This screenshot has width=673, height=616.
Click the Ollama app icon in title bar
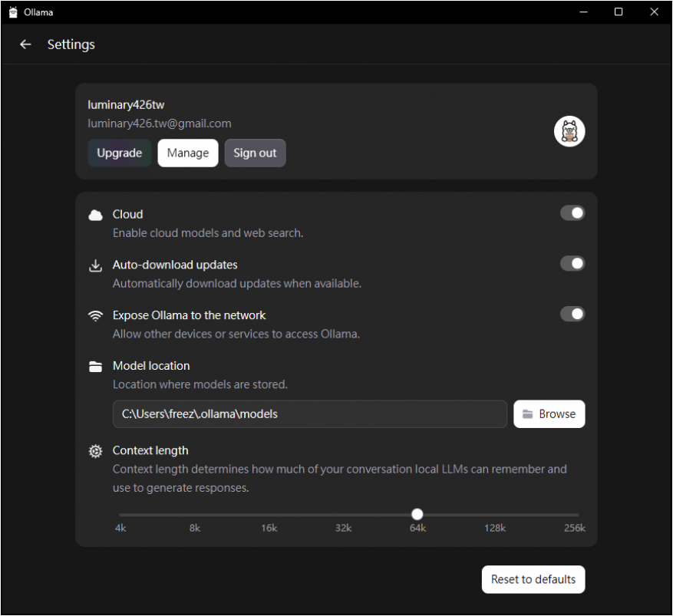(12, 12)
